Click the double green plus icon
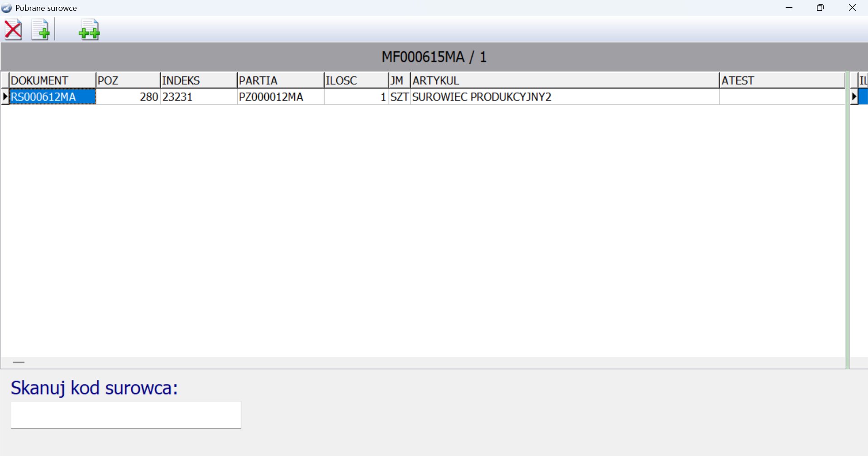This screenshot has height=456, width=868. pos(89,30)
